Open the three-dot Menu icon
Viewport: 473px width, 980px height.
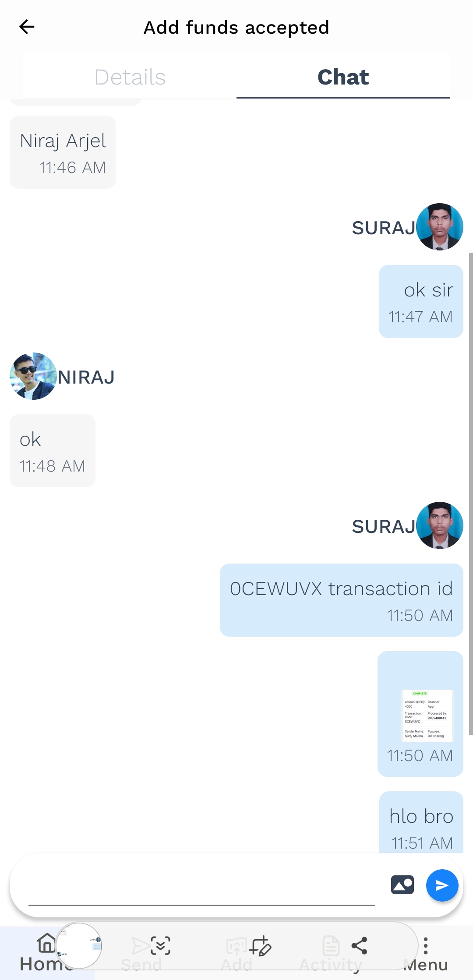[425, 946]
